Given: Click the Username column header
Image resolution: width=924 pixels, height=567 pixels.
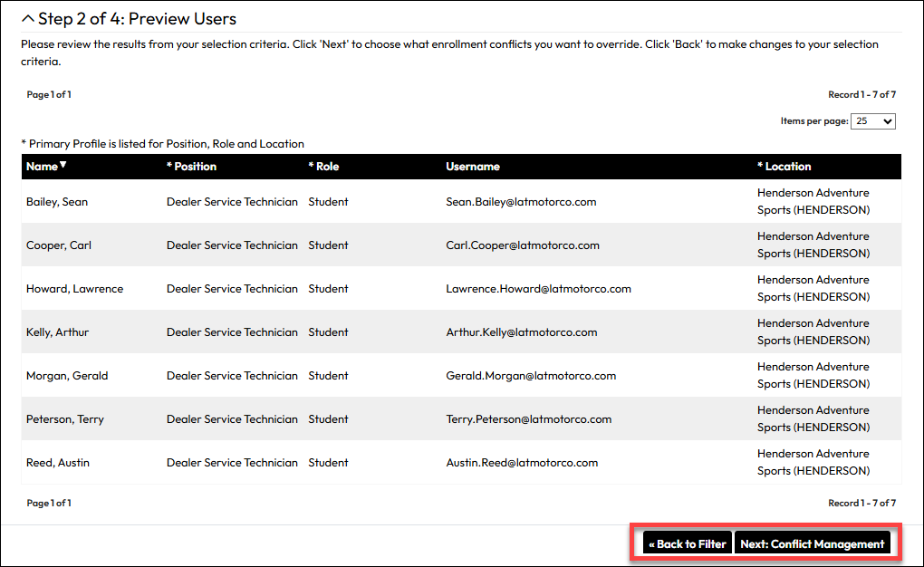Looking at the screenshot, I should point(473,167).
